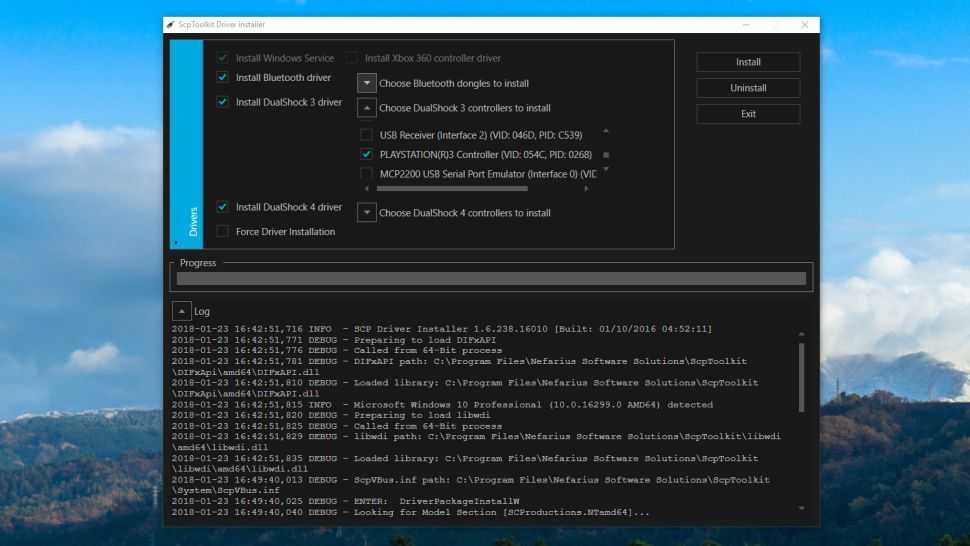970x546 pixels.
Task: Collapse the Log section arrow
Action: [181, 311]
